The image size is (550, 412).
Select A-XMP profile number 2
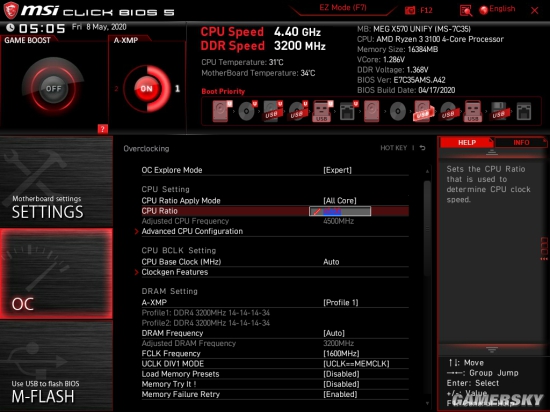point(116,89)
